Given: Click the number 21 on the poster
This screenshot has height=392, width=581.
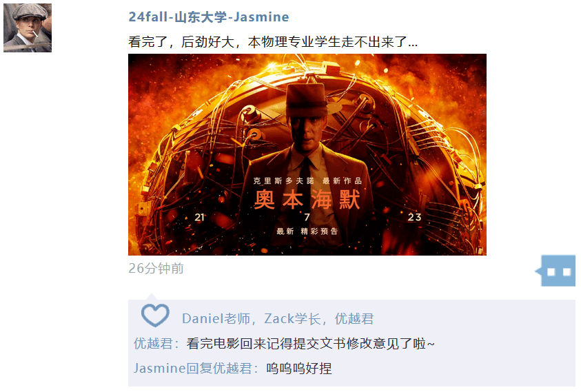Looking at the screenshot, I should coord(199,217).
